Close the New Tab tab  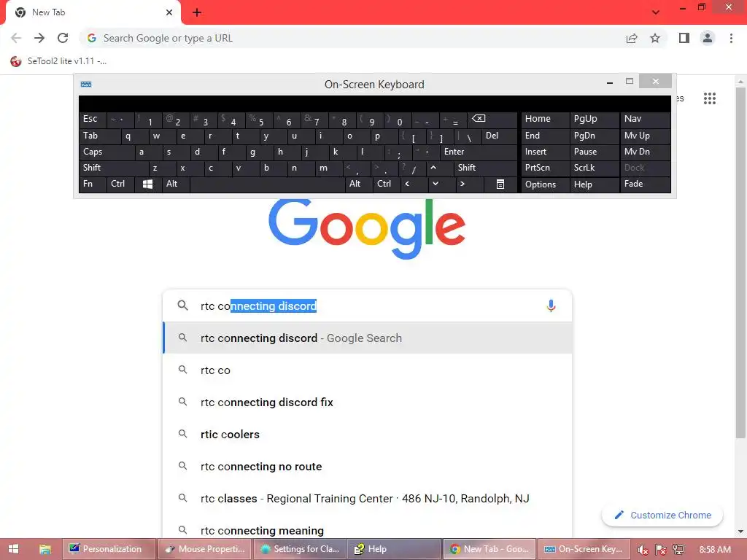click(x=169, y=12)
